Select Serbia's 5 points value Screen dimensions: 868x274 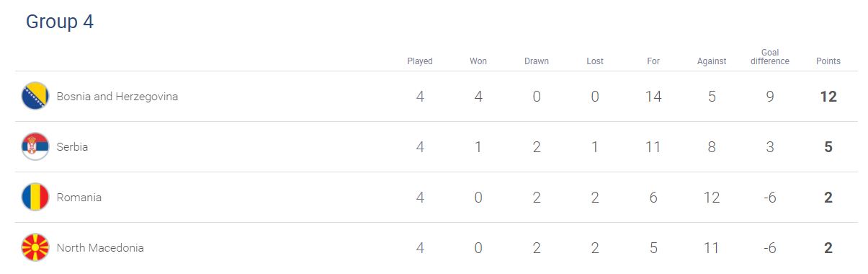[x=828, y=147]
